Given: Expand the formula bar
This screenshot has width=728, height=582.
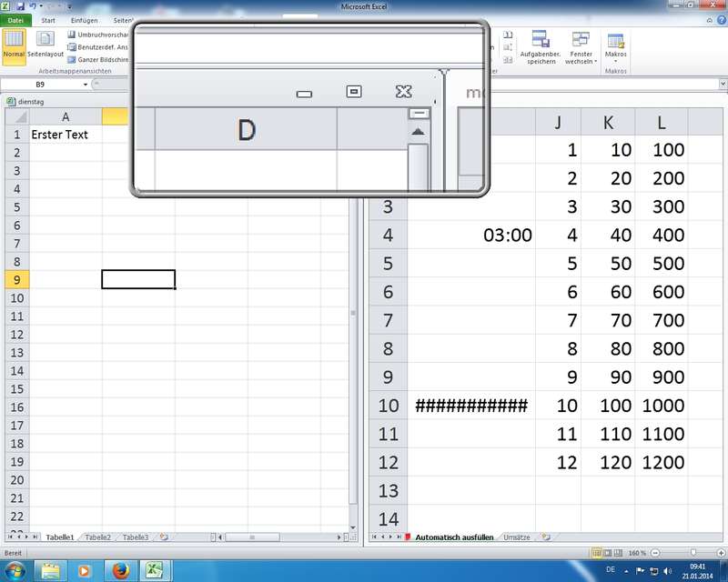Looking at the screenshot, I should (723, 84).
